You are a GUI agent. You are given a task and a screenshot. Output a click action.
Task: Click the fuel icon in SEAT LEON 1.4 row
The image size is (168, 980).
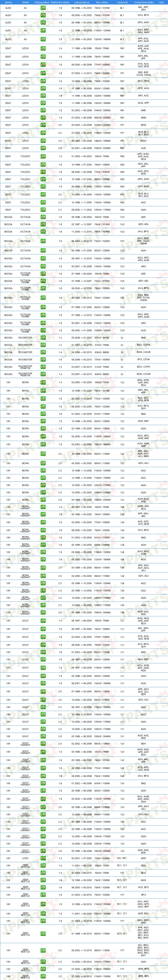click(43, 48)
